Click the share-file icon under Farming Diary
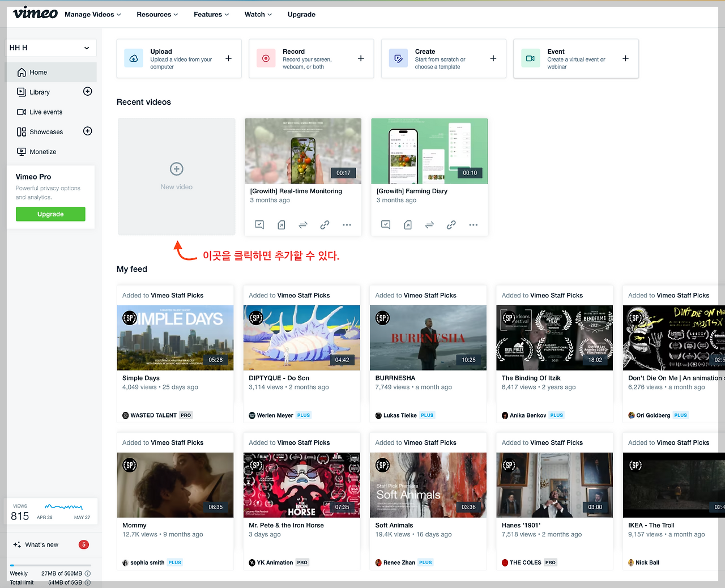725x588 pixels. [x=408, y=225]
